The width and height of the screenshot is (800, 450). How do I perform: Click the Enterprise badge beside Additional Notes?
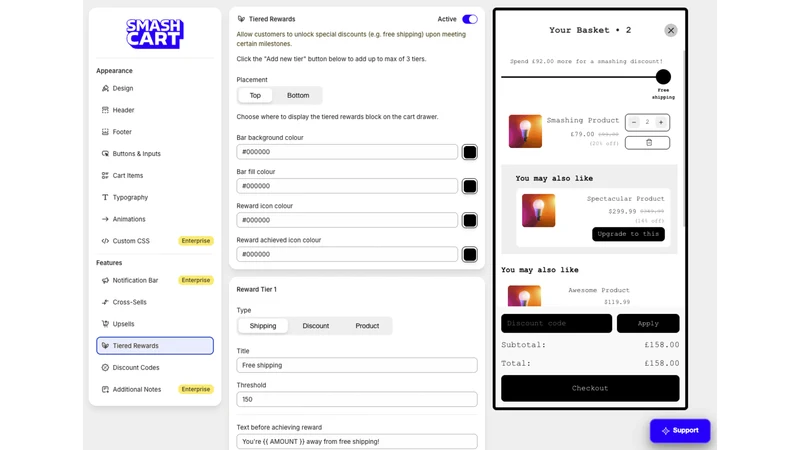[196, 389]
